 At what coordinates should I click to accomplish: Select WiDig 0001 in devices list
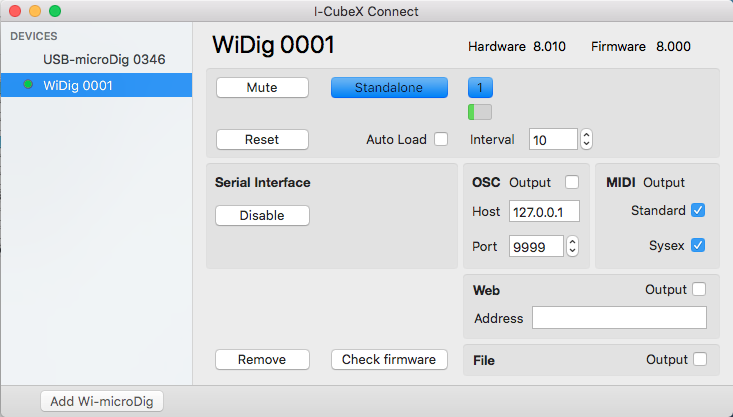tap(96, 85)
